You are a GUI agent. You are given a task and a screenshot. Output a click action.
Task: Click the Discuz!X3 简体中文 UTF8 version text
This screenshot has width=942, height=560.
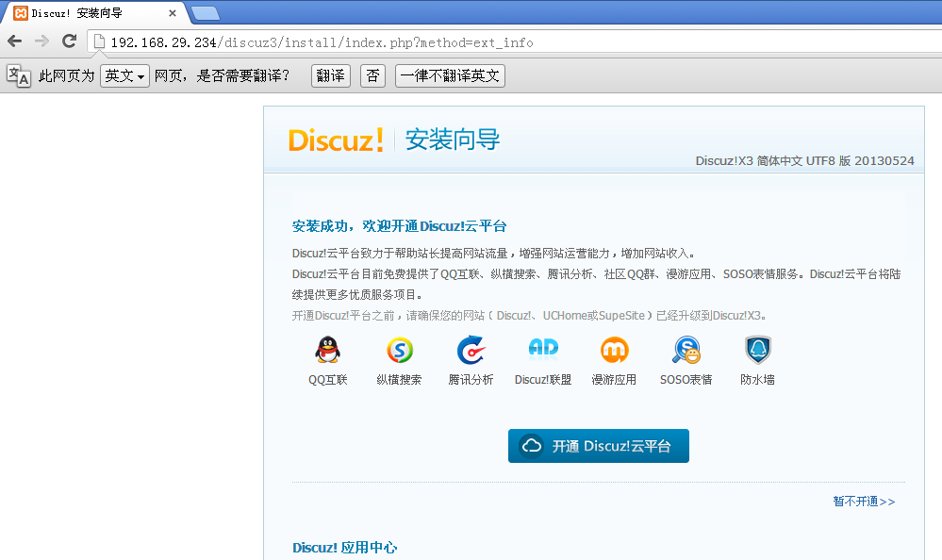pyautogui.click(x=804, y=160)
